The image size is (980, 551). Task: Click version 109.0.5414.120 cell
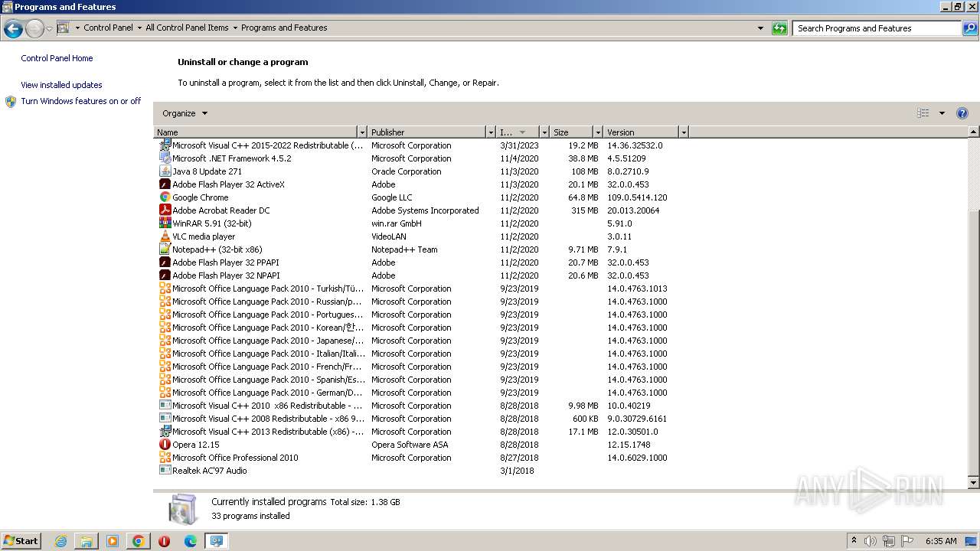point(637,197)
